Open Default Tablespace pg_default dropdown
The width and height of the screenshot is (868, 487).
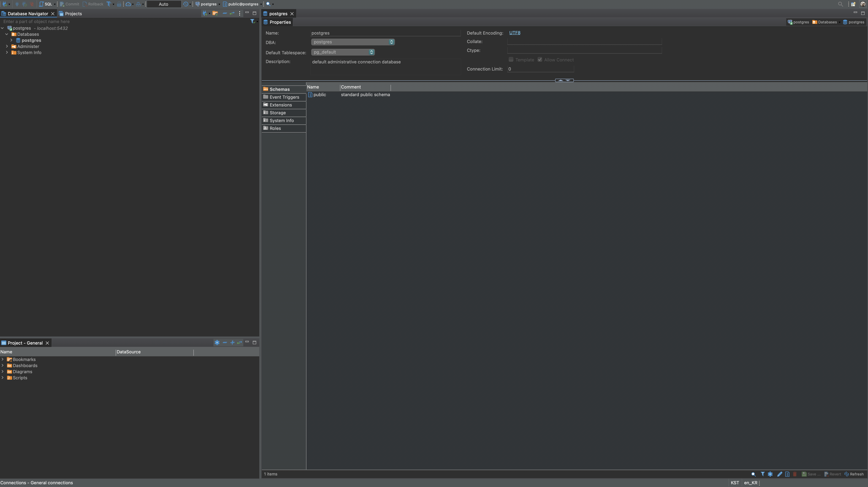coord(342,52)
